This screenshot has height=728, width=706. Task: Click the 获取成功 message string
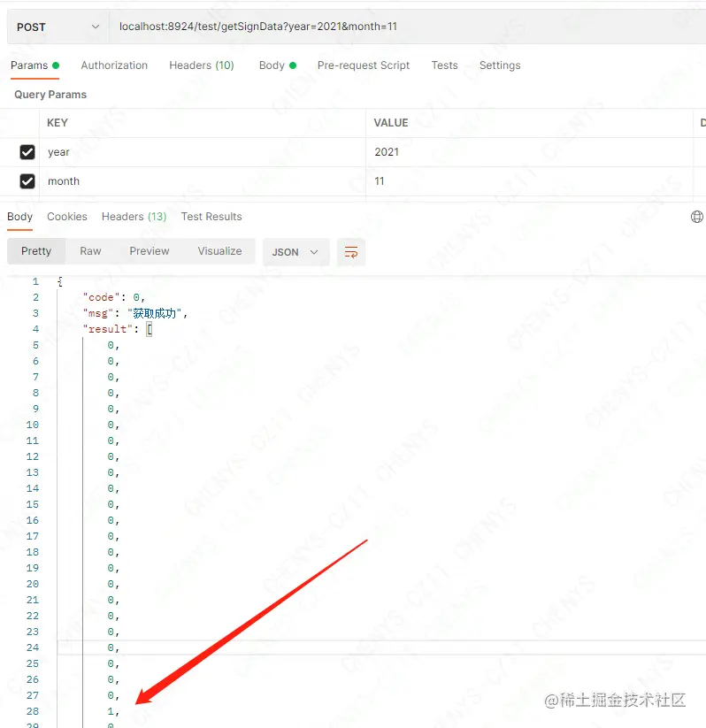(155, 313)
